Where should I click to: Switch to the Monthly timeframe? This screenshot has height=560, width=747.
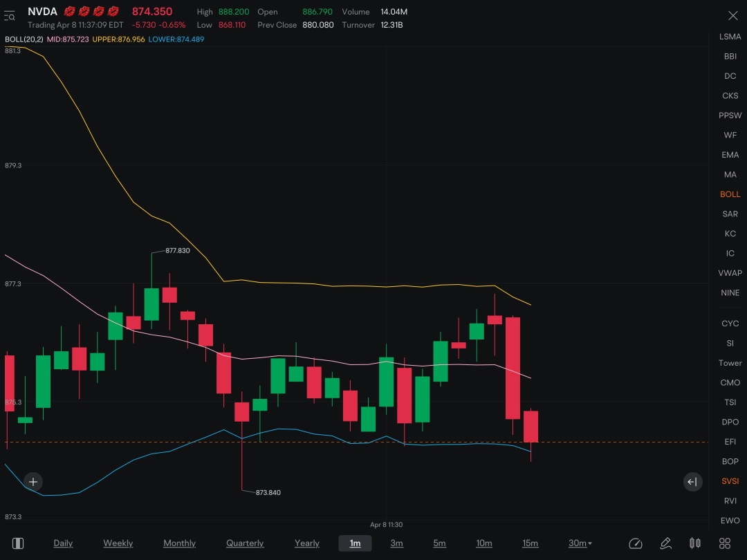tap(180, 543)
